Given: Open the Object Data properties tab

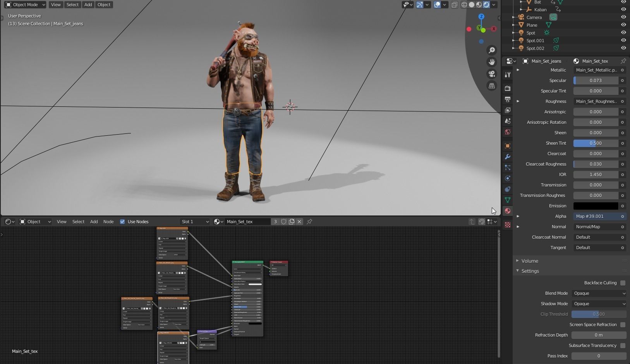Looking at the screenshot, I should 508,200.
